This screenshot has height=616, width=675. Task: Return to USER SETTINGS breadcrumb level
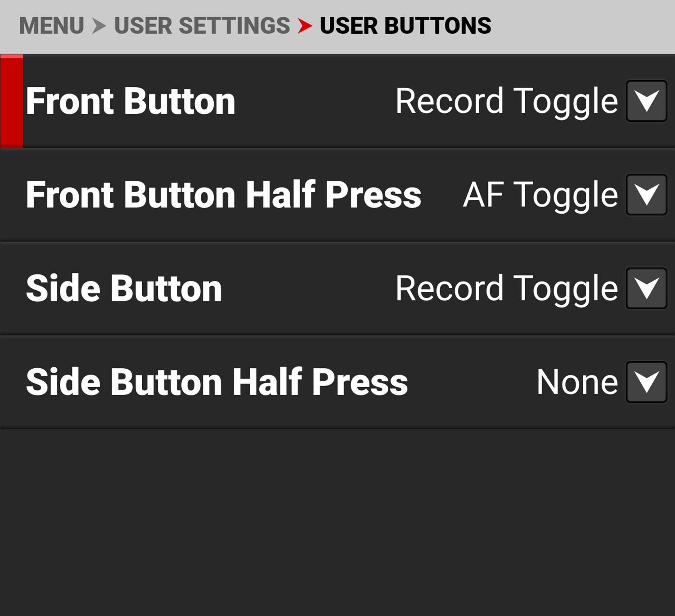tap(202, 26)
